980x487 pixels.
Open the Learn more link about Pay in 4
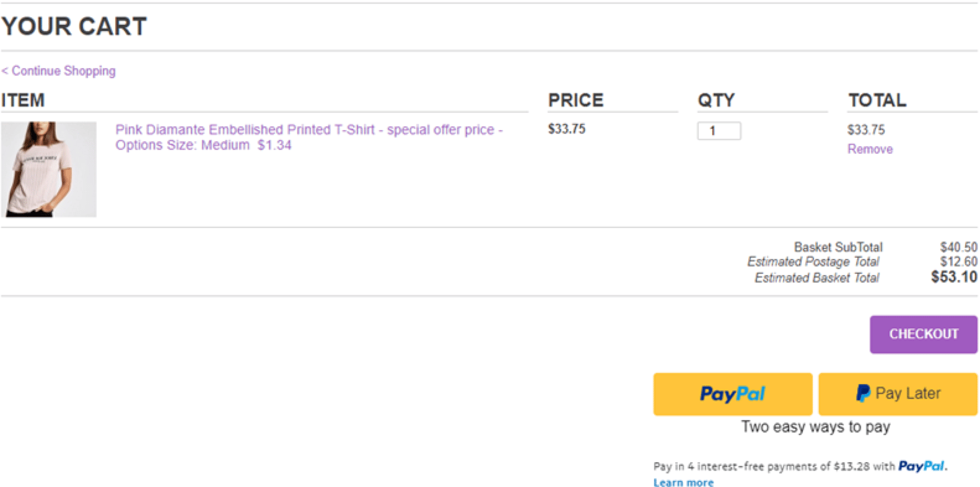[x=683, y=483]
